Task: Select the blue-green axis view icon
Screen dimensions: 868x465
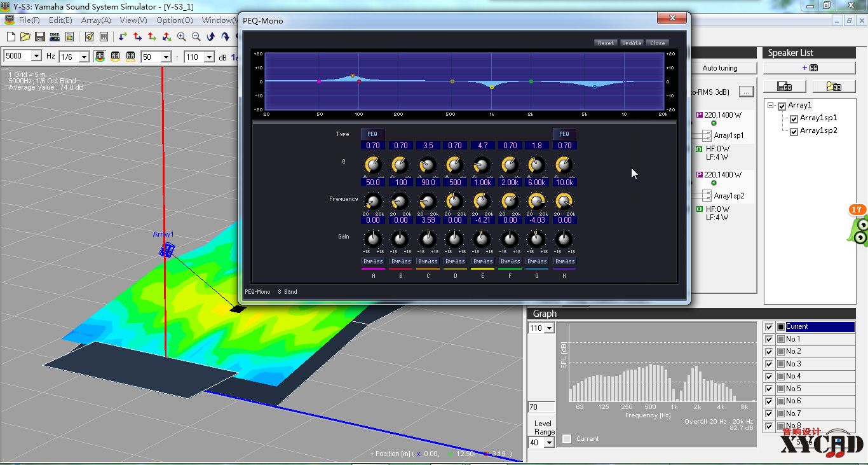Action: [123, 37]
